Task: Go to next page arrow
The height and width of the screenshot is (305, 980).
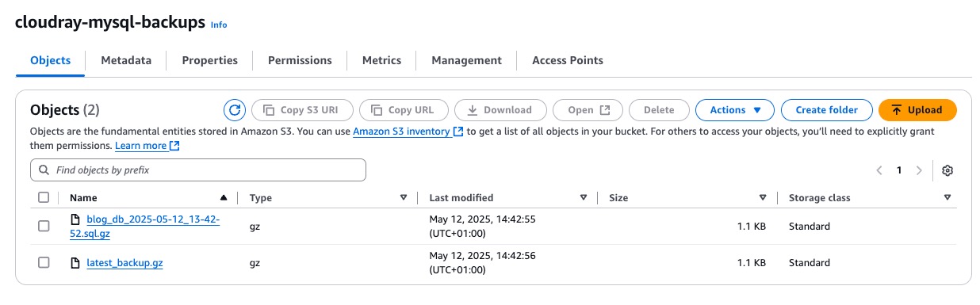Action: [x=919, y=170]
